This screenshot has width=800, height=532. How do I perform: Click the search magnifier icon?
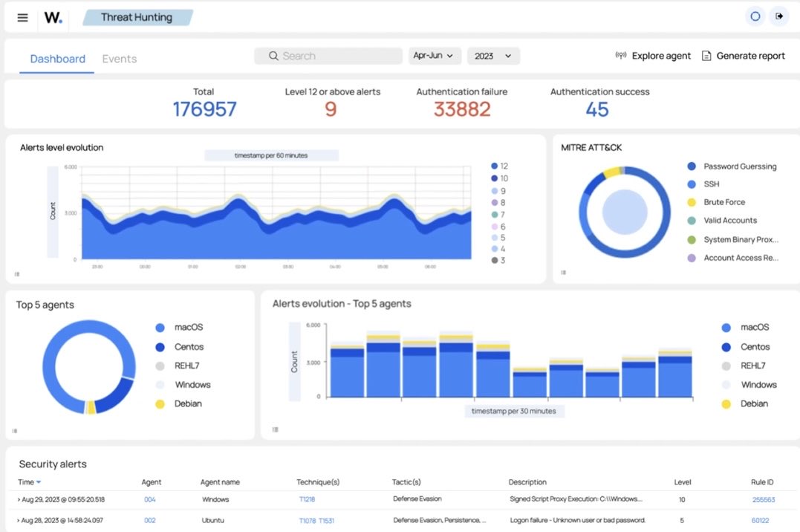pyautogui.click(x=273, y=56)
